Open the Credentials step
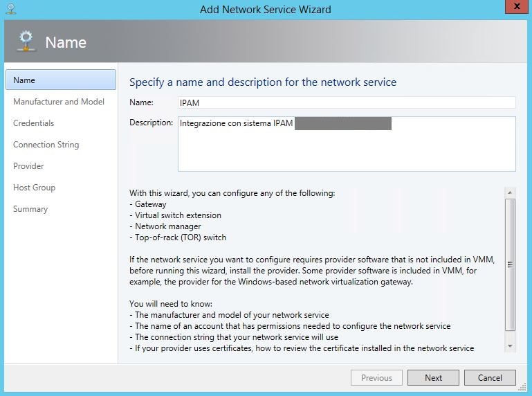This screenshot has height=396, width=532. click(34, 123)
